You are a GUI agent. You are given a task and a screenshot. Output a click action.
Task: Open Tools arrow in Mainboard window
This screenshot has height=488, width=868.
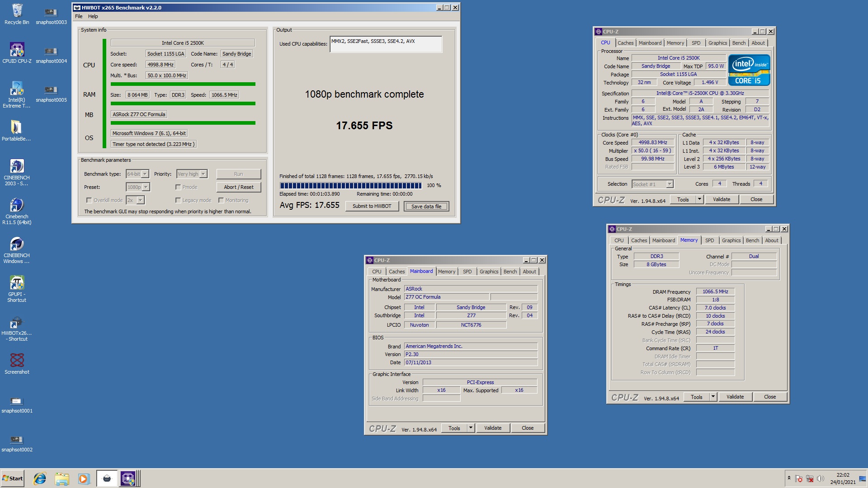(471, 428)
